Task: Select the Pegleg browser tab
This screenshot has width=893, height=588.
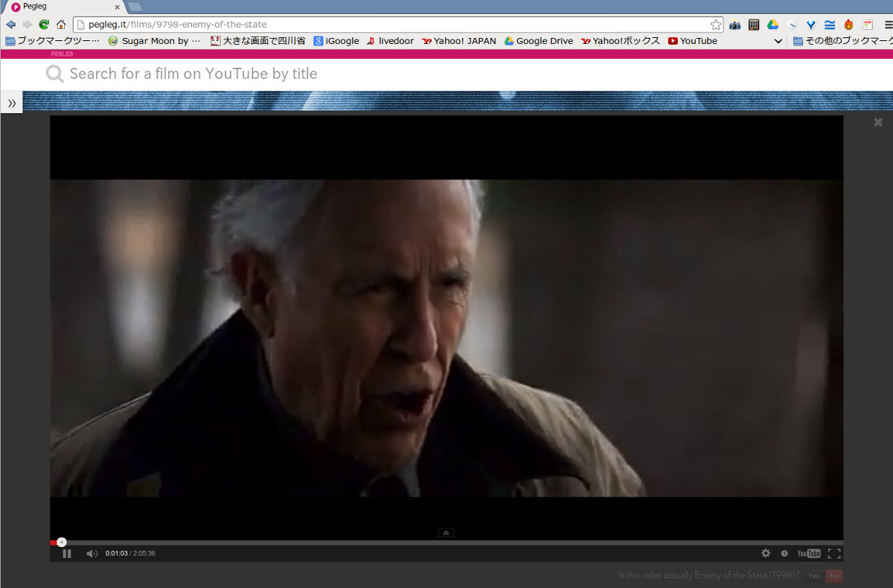Action: [65, 7]
